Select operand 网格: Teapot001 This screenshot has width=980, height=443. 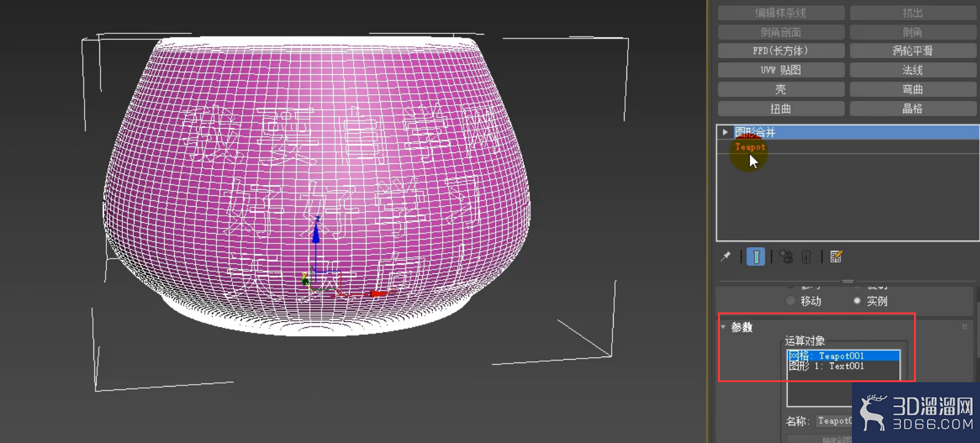click(x=843, y=356)
